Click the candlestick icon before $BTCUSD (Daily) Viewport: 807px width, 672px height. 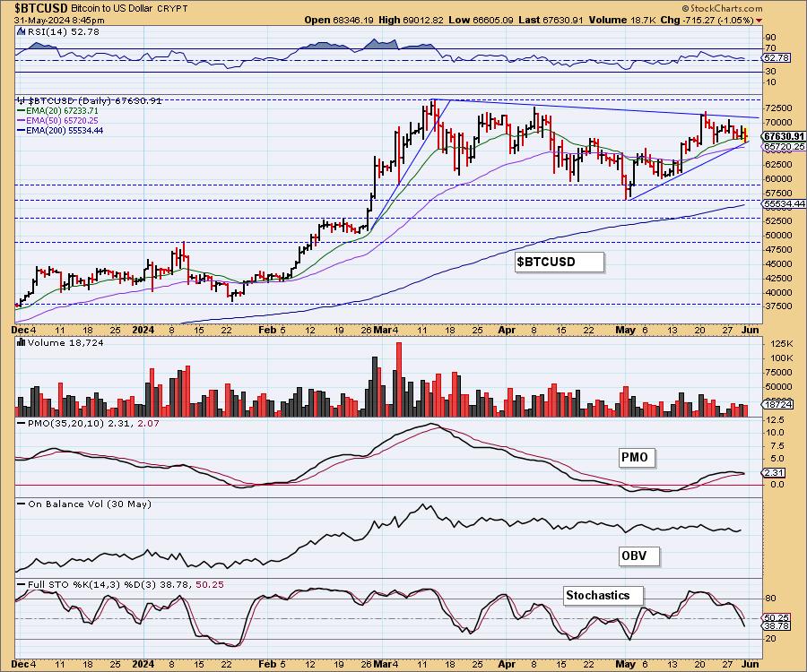[x=22, y=100]
